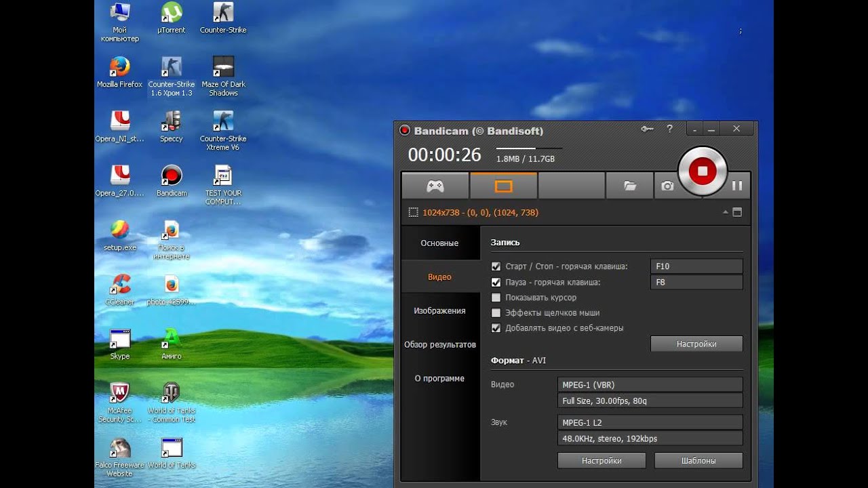868x488 pixels.
Task: Select Falco Freeware Website icon
Action: click(x=120, y=456)
